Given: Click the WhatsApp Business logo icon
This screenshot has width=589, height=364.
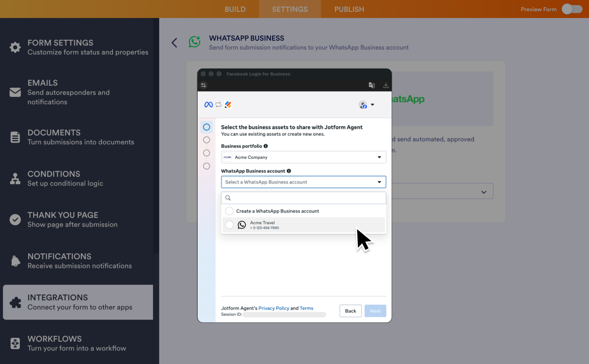Looking at the screenshot, I should click(195, 42).
